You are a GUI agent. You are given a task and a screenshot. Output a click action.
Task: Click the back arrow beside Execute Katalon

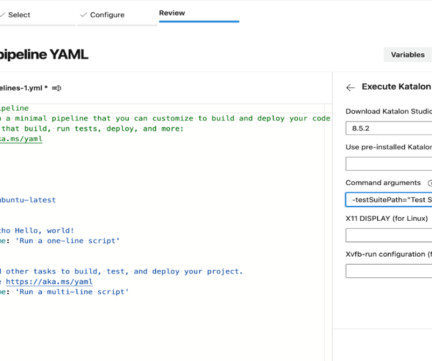tap(350, 88)
